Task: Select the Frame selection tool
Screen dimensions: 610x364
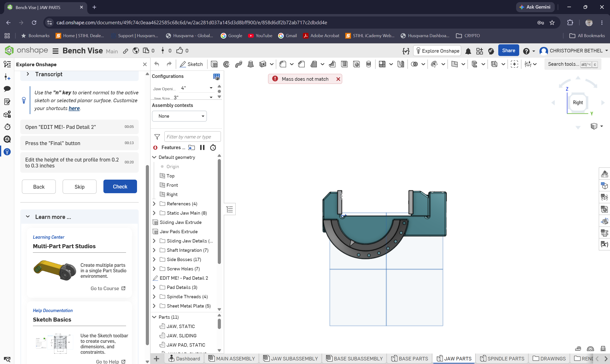Action: [x=514, y=64]
